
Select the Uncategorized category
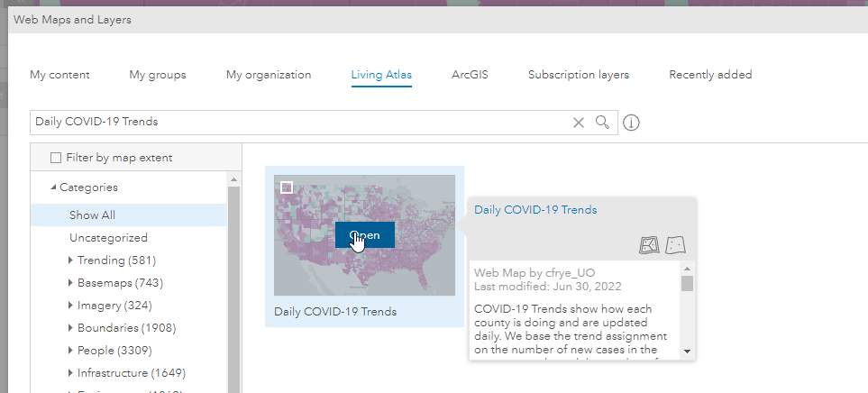pyautogui.click(x=108, y=238)
